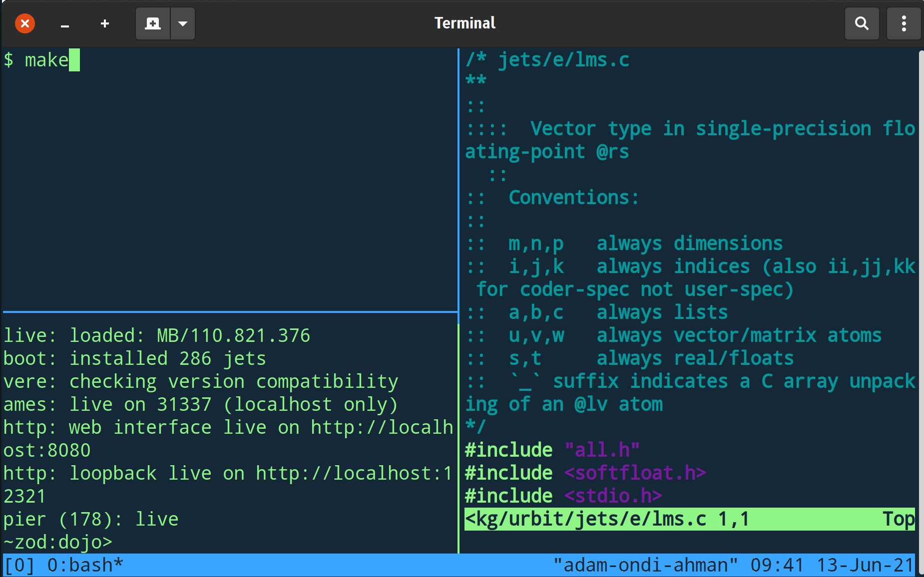The width and height of the screenshot is (924, 577).
Task: Click the make command prompt in the top-left pane
Action: coord(46,60)
